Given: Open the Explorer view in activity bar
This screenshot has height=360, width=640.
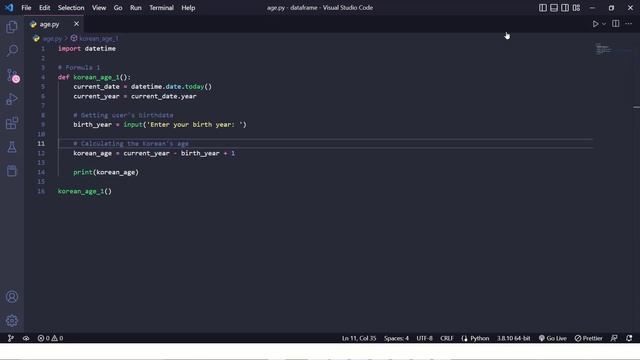Looking at the screenshot, I should [x=12, y=27].
